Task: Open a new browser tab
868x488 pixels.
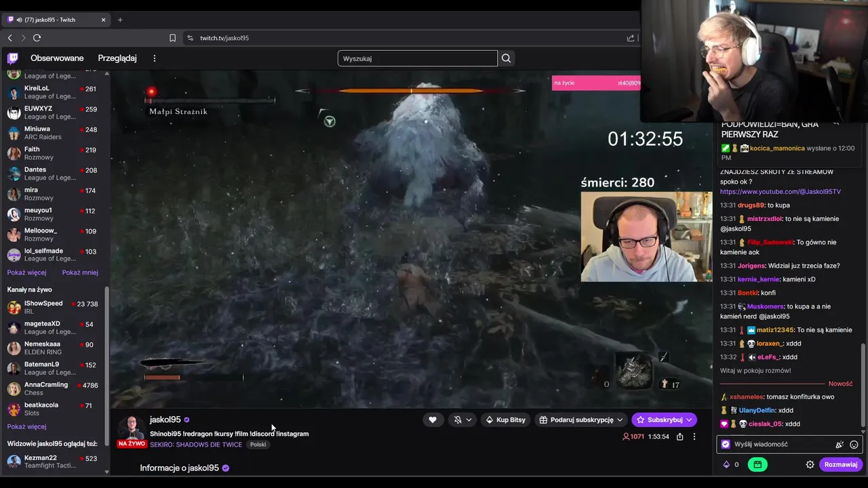Action: (x=120, y=20)
